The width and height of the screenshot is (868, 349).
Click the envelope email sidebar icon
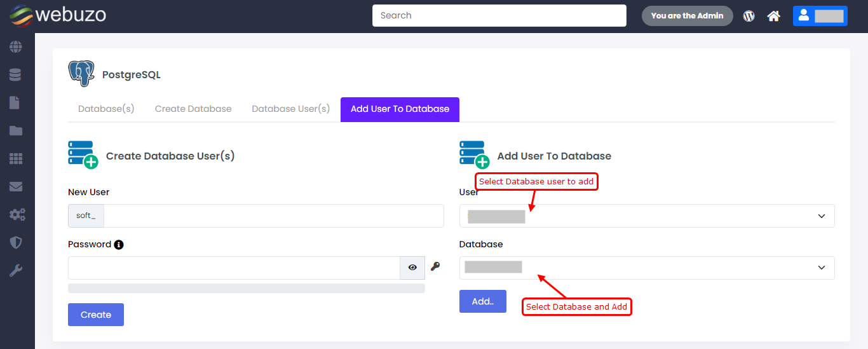[x=16, y=187]
